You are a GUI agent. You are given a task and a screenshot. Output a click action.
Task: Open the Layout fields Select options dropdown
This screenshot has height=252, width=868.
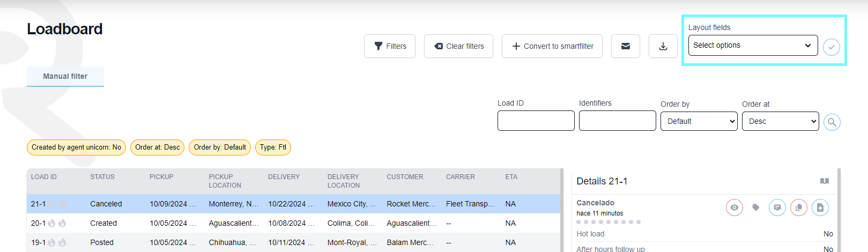tap(753, 45)
